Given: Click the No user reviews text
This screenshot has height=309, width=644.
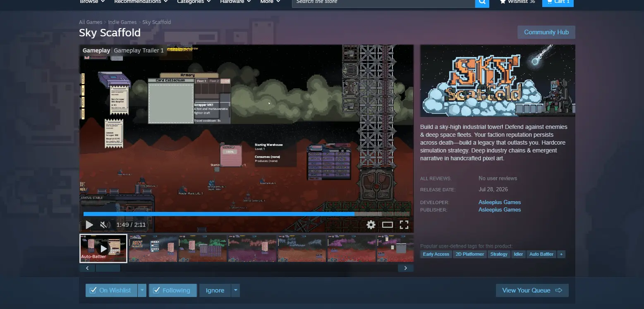Looking at the screenshot, I should pyautogui.click(x=498, y=178).
